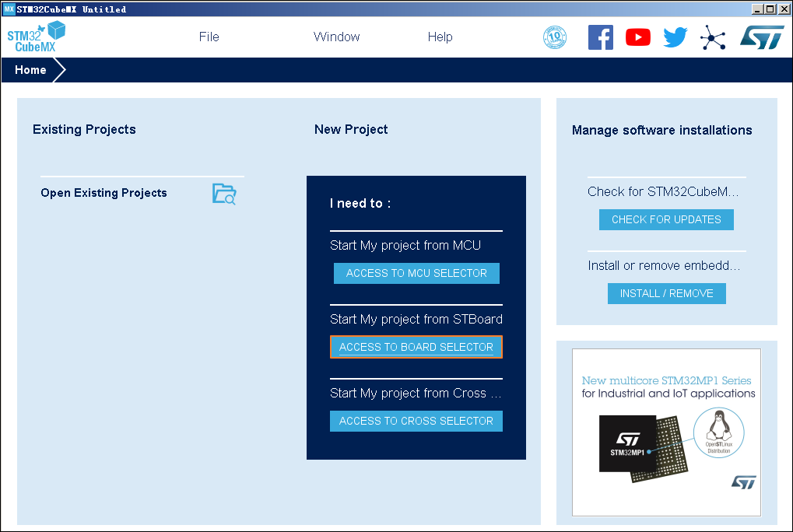Click 'Install or remove embedd...' text

[x=664, y=266]
